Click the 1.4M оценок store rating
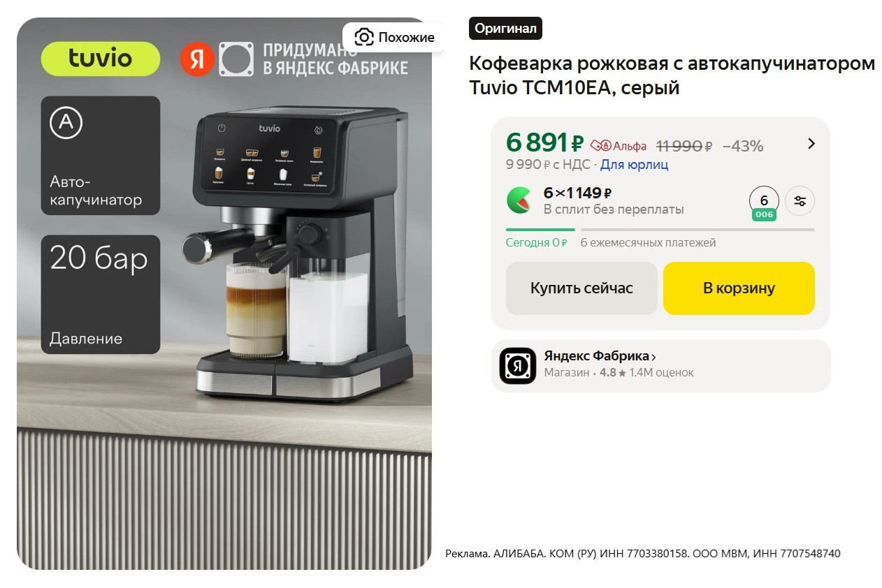This screenshot has height=588, width=882. click(661, 373)
